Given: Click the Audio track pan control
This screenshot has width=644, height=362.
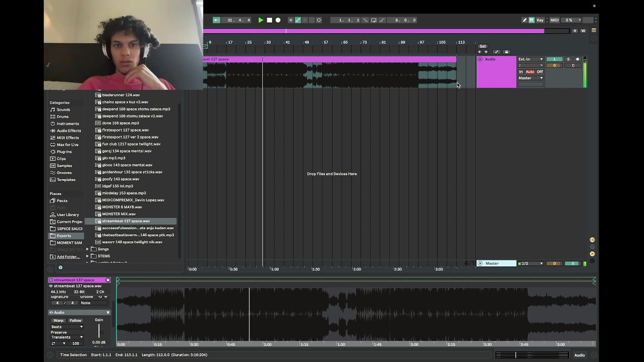Looking at the screenshot, I should click(x=573, y=65).
